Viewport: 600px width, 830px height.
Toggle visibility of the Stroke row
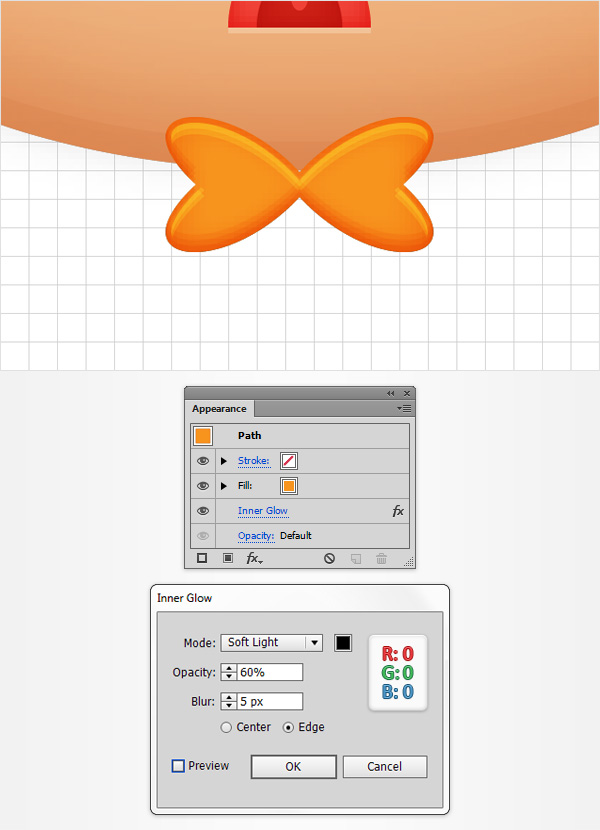point(203,461)
